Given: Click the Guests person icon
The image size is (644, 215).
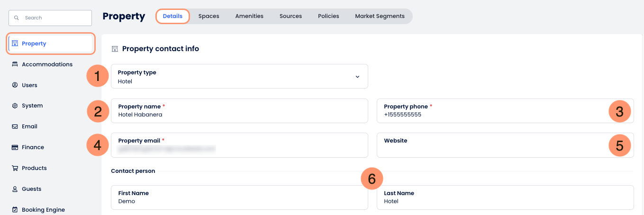Looking at the screenshot, I should (15, 189).
